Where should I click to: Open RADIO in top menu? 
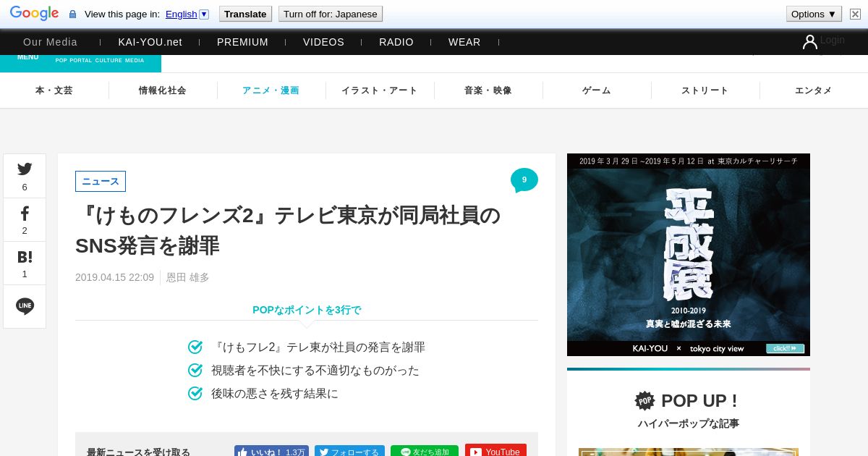click(396, 42)
